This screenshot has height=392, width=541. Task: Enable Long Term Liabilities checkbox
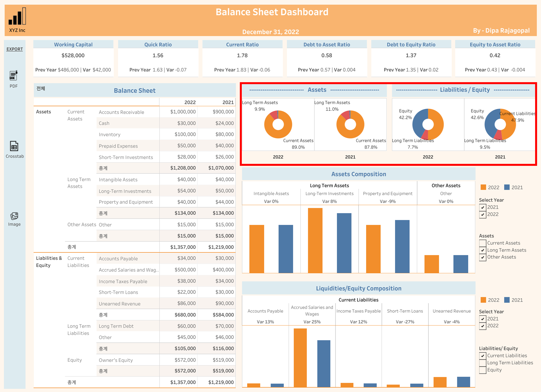483,363
